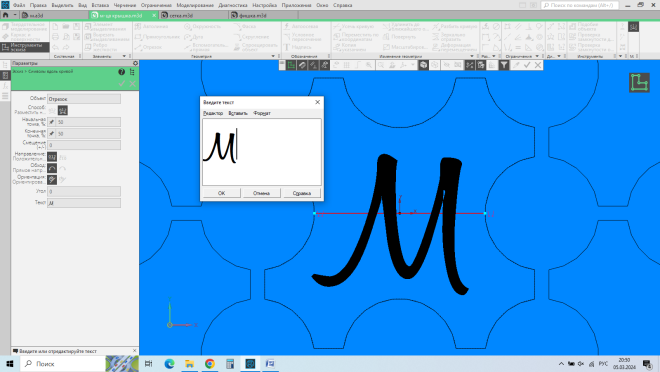The image size is (660, 372).
Task: Toggle the pin next to the start point field
Action: [52, 122]
